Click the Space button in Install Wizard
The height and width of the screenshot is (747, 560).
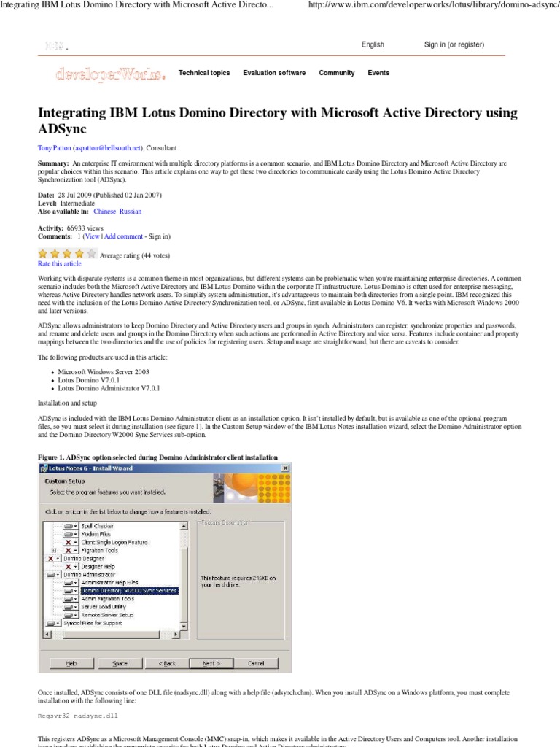click(x=120, y=663)
